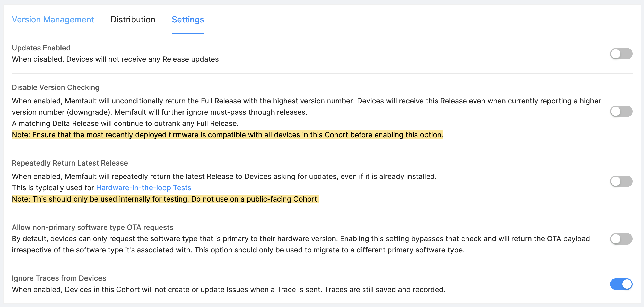Viewport: 644px width, 307px height.
Task: Click the Disable Version Checking heading
Action: tap(56, 87)
